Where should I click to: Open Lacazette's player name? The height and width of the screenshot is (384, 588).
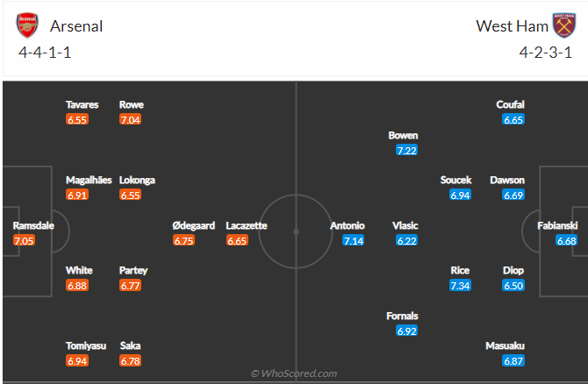[x=247, y=225]
